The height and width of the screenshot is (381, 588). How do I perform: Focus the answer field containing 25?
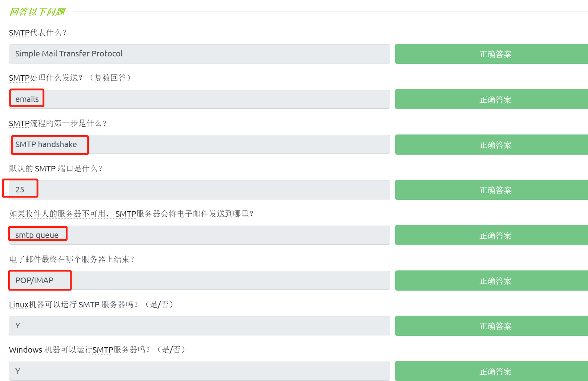click(200, 190)
